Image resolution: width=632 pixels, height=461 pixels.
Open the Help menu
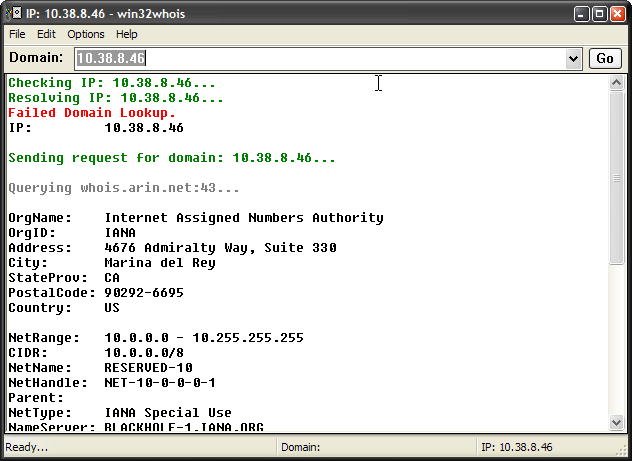coord(127,34)
